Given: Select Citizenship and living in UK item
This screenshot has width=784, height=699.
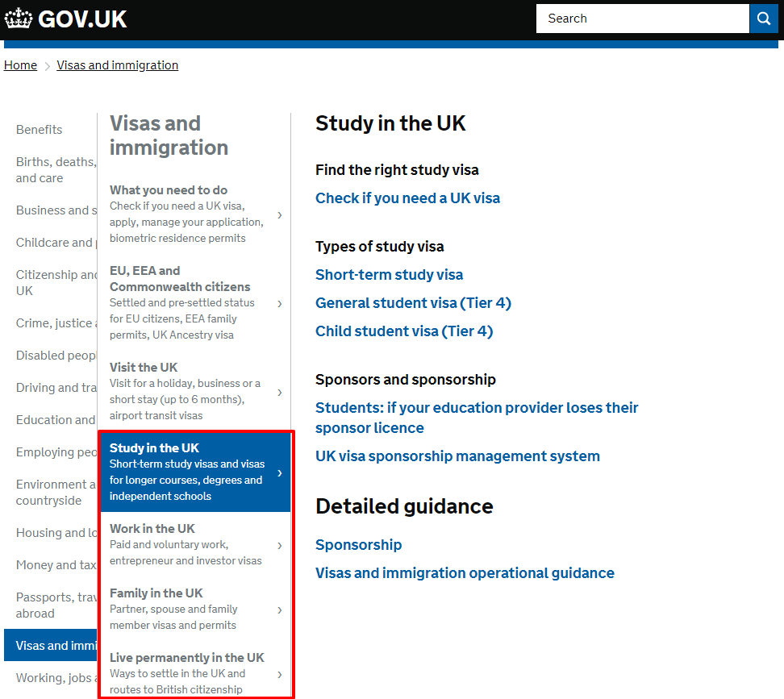Looking at the screenshot, I should 56,283.
